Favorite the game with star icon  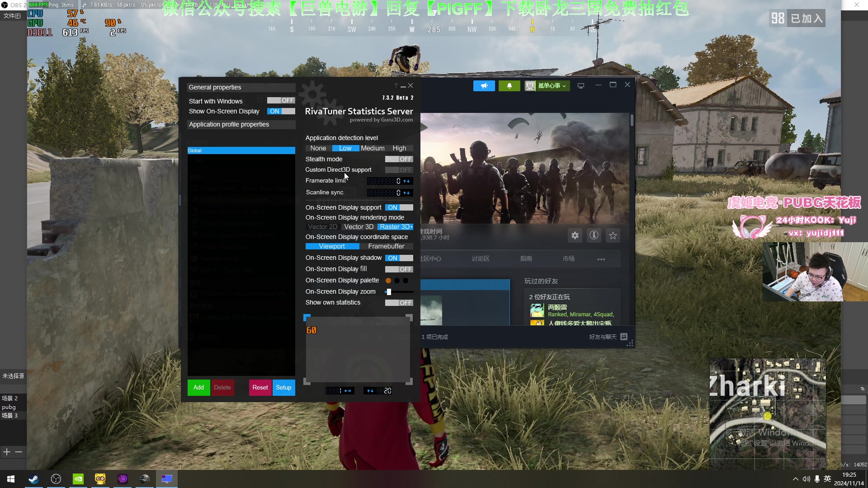point(613,235)
